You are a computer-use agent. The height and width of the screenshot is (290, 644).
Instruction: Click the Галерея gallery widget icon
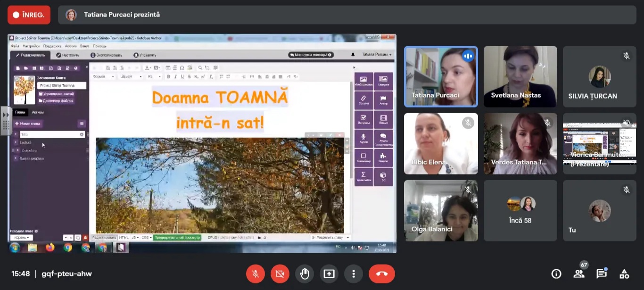[383, 81]
